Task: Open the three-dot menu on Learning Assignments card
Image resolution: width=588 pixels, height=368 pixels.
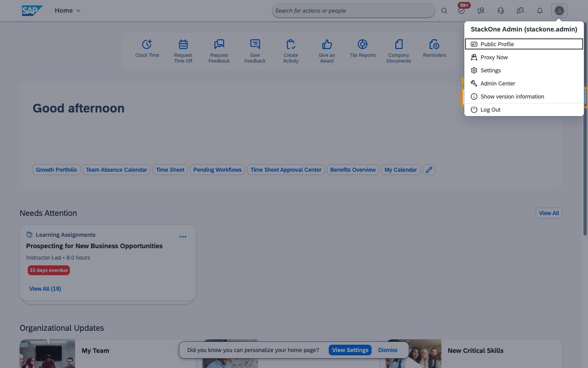Action: click(183, 237)
